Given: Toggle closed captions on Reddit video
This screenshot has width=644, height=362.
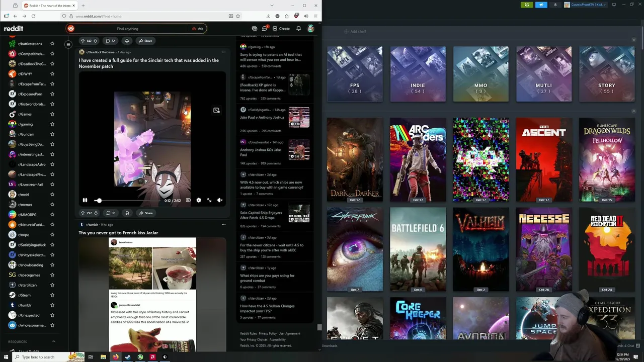Looking at the screenshot, I should [188, 200].
